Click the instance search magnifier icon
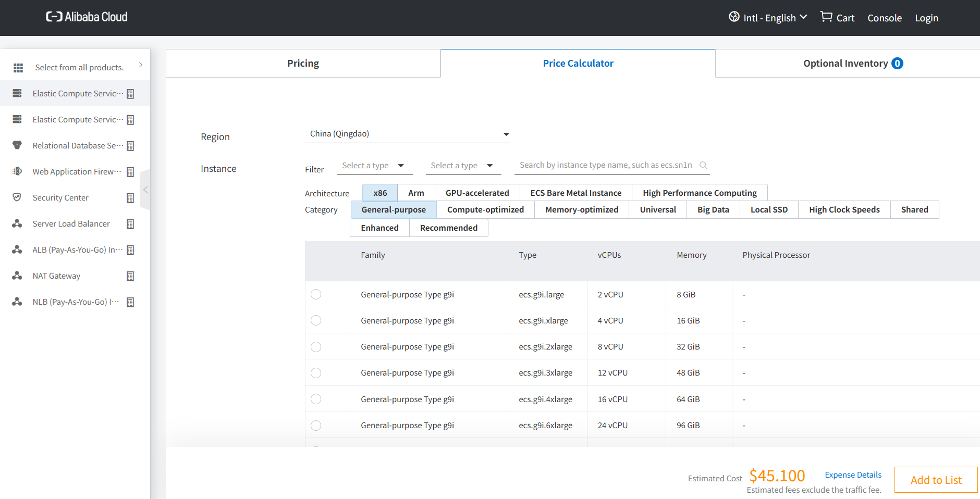The width and height of the screenshot is (980, 499). click(703, 165)
